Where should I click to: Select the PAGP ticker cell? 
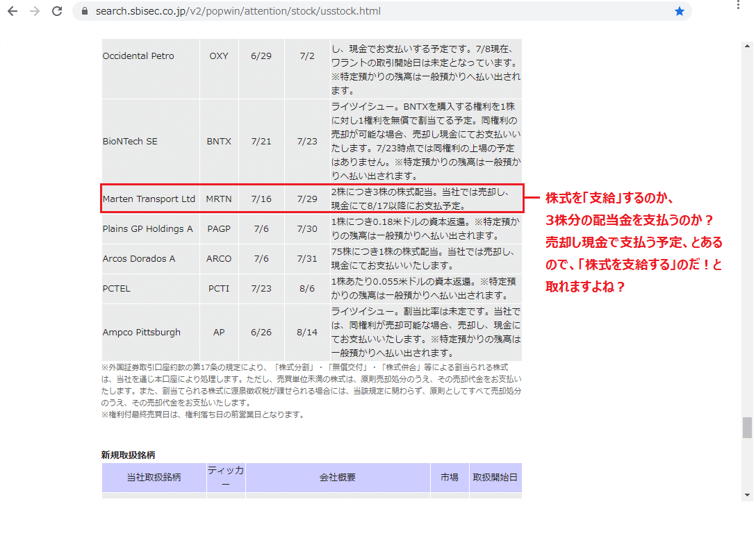tap(219, 228)
